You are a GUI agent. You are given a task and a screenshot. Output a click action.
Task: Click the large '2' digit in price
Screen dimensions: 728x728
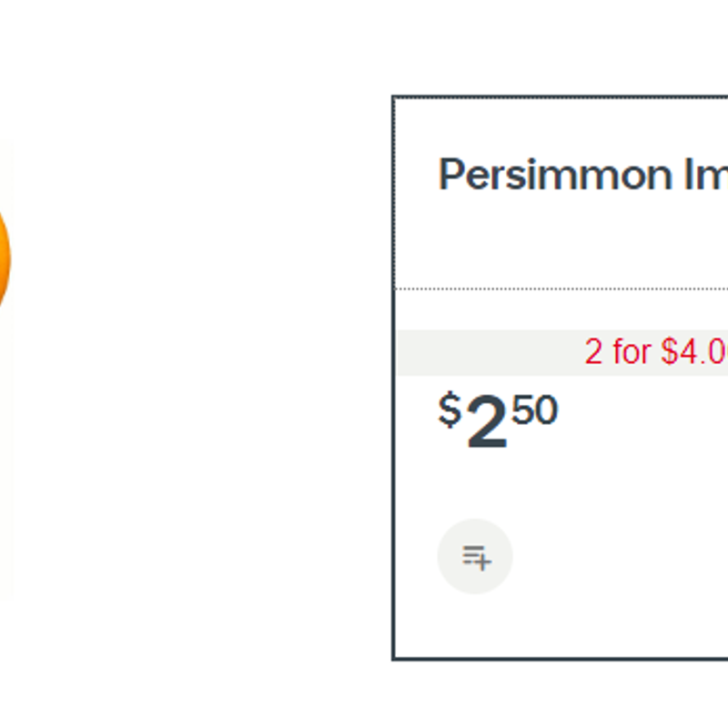pyautogui.click(x=487, y=422)
